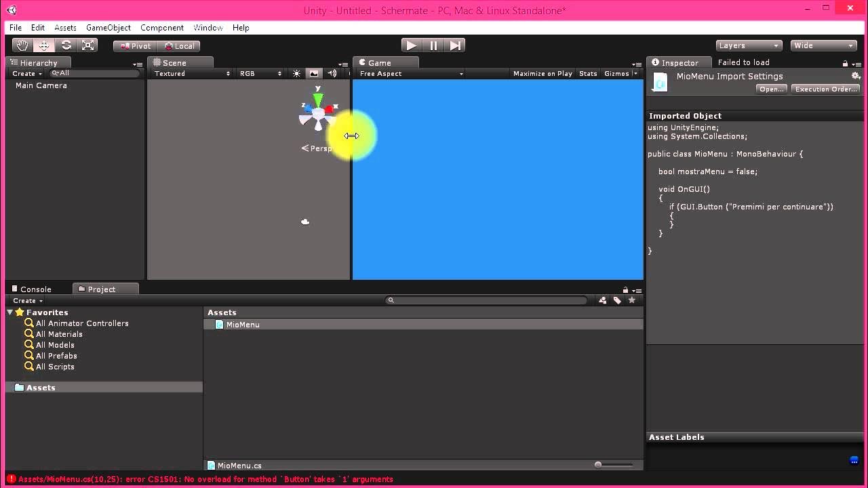Screen dimensions: 868x488
Task: Toggle Pivot handle mode
Action: (134, 45)
